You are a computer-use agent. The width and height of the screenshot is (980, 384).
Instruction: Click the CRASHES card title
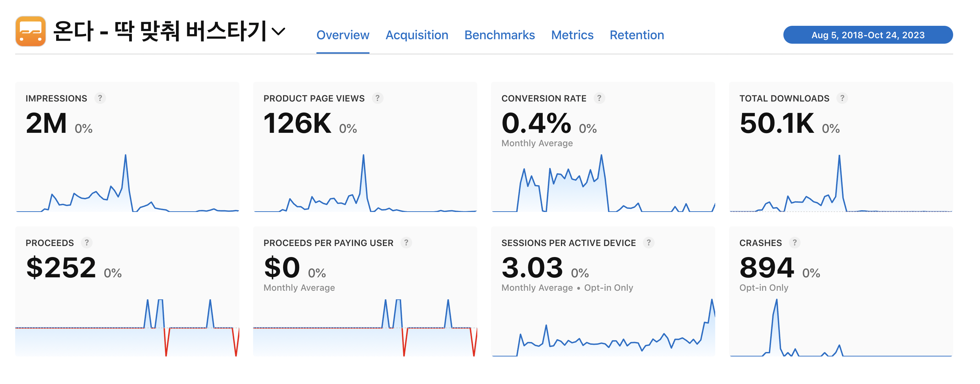click(761, 243)
